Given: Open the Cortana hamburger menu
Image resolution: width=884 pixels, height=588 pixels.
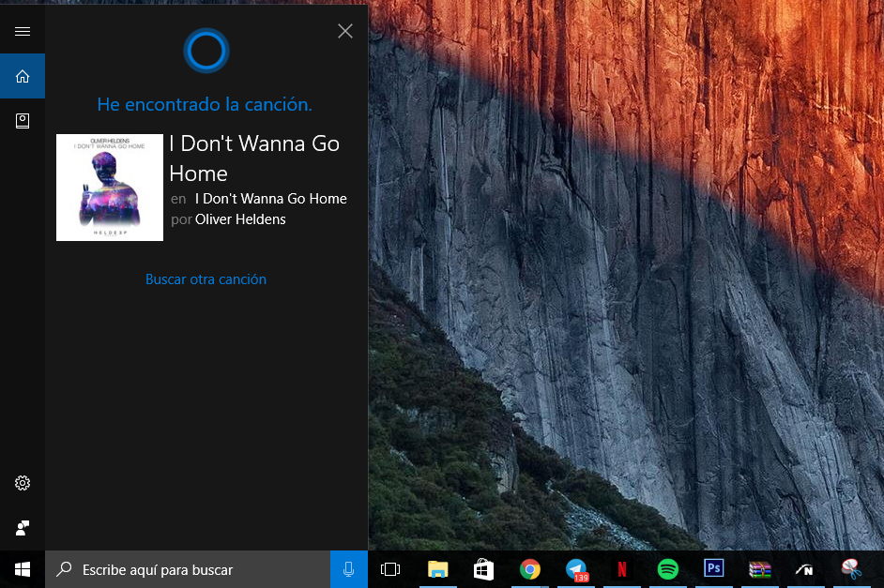Looking at the screenshot, I should click(23, 31).
